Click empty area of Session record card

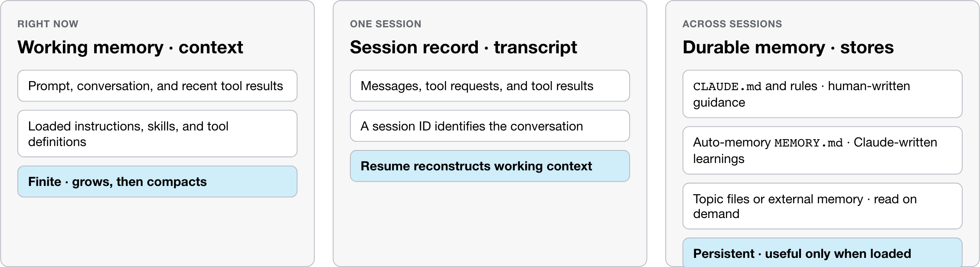click(490, 223)
